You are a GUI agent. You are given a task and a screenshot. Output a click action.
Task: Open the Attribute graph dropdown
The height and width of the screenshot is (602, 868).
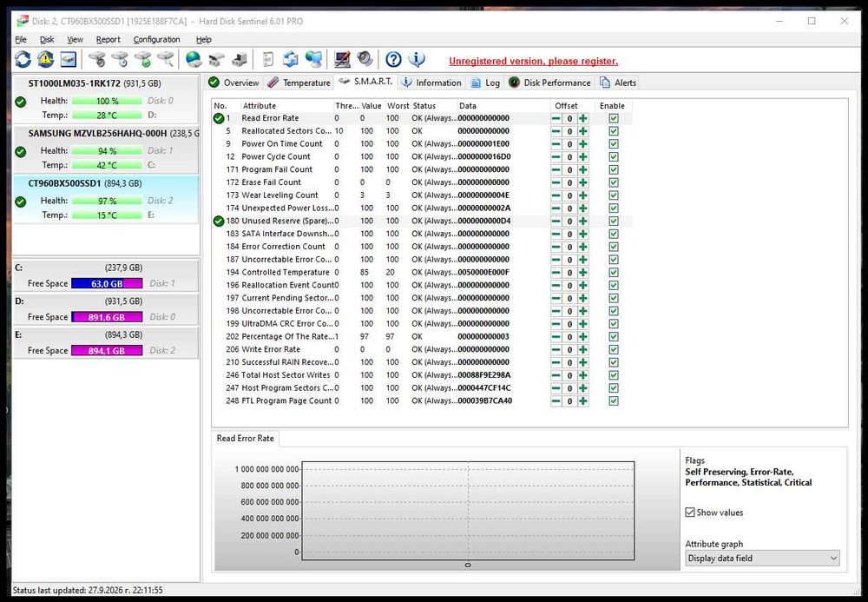(x=762, y=559)
